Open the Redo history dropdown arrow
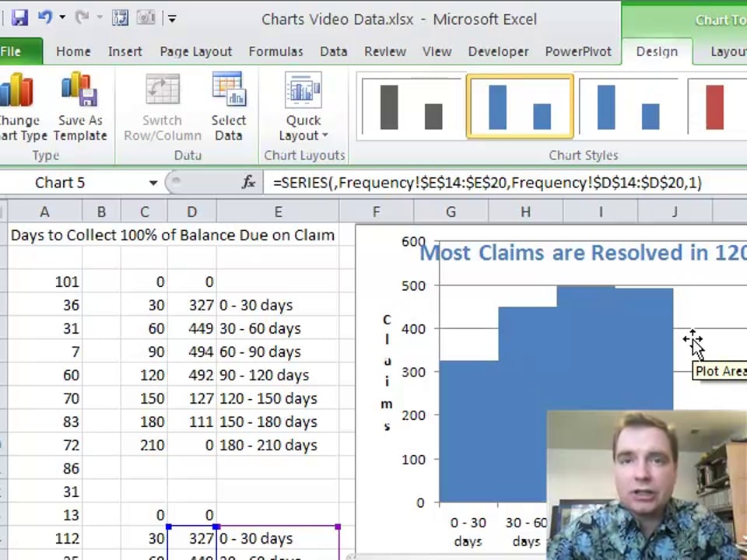The image size is (747, 560). (100, 18)
